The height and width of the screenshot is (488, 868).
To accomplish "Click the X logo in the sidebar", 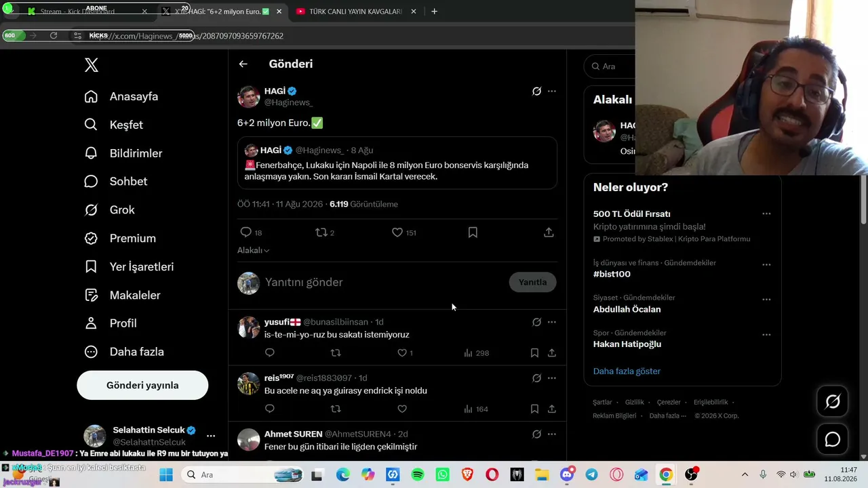I will click(x=92, y=65).
